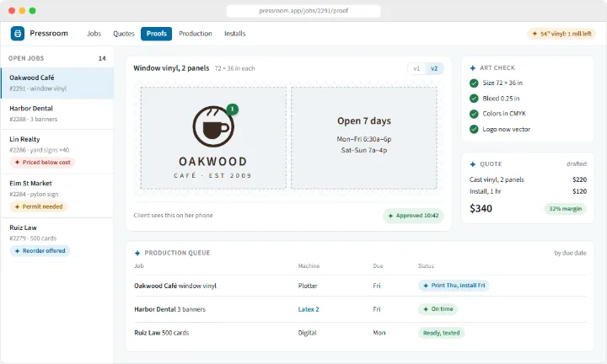607x364 pixels.
Task: Click the Plotter machine cell
Action: (x=308, y=286)
